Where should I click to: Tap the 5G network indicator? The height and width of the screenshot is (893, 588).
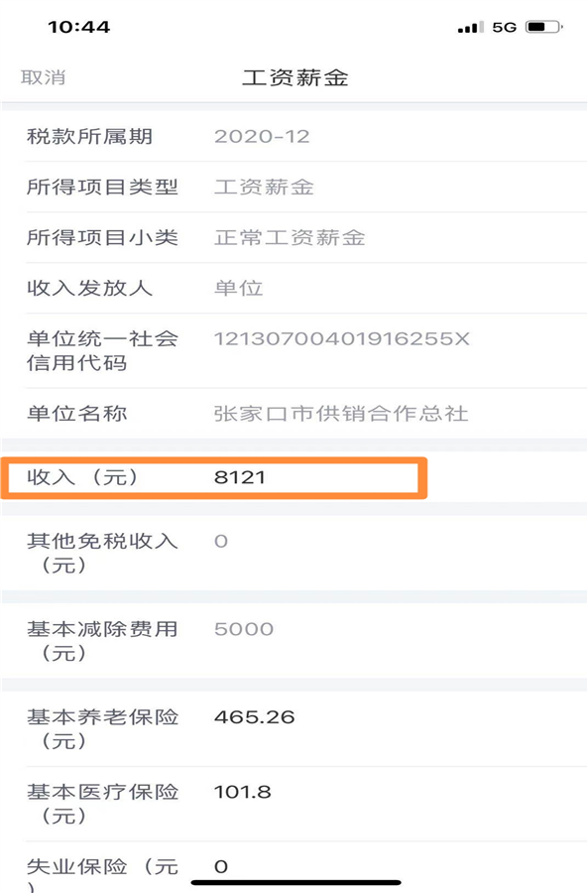(x=505, y=28)
